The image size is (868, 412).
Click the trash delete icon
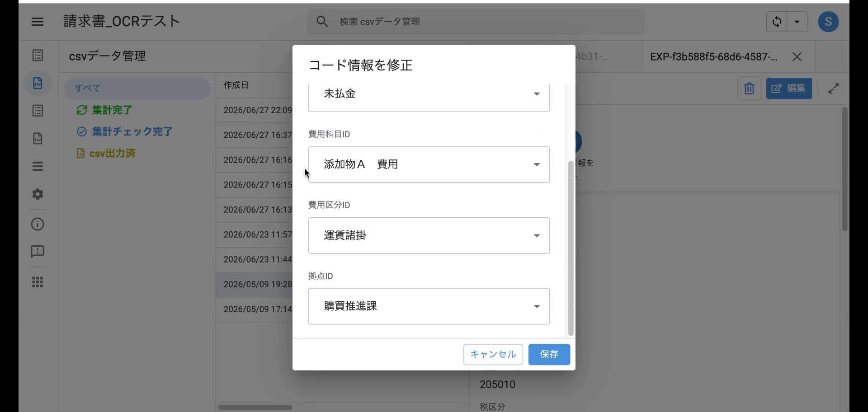[x=749, y=89]
